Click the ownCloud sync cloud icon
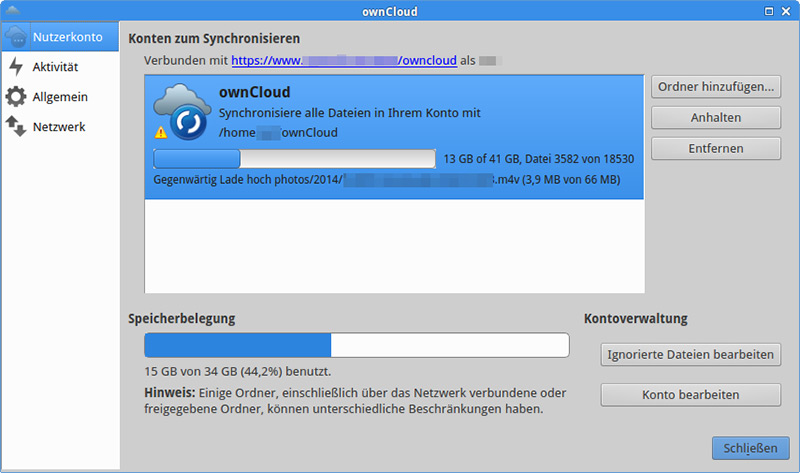The height and width of the screenshot is (473, 800). [183, 112]
